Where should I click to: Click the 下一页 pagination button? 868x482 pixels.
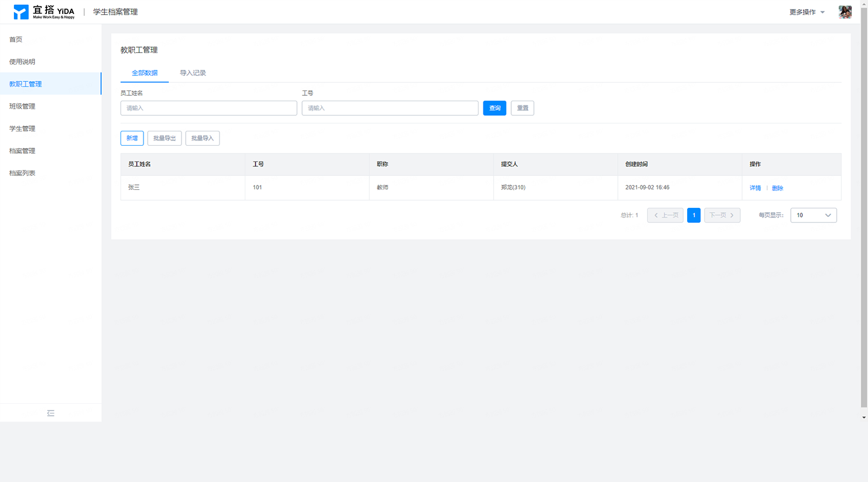point(722,215)
